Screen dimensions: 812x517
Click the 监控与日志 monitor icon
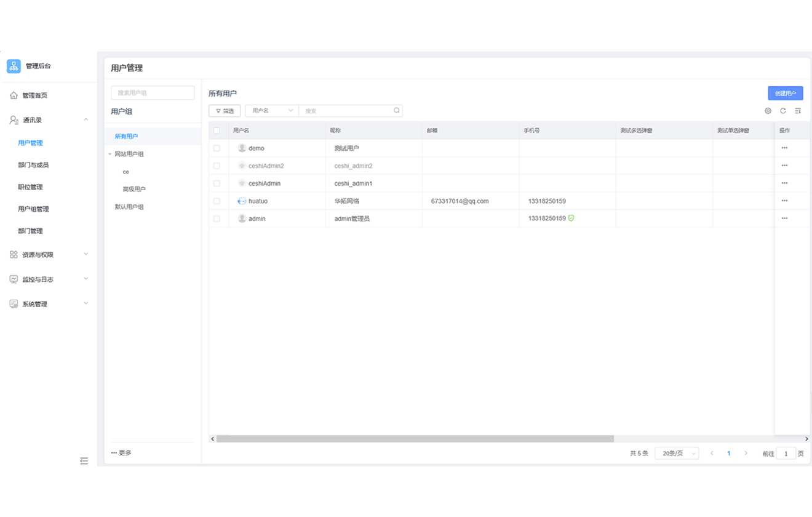coord(14,279)
